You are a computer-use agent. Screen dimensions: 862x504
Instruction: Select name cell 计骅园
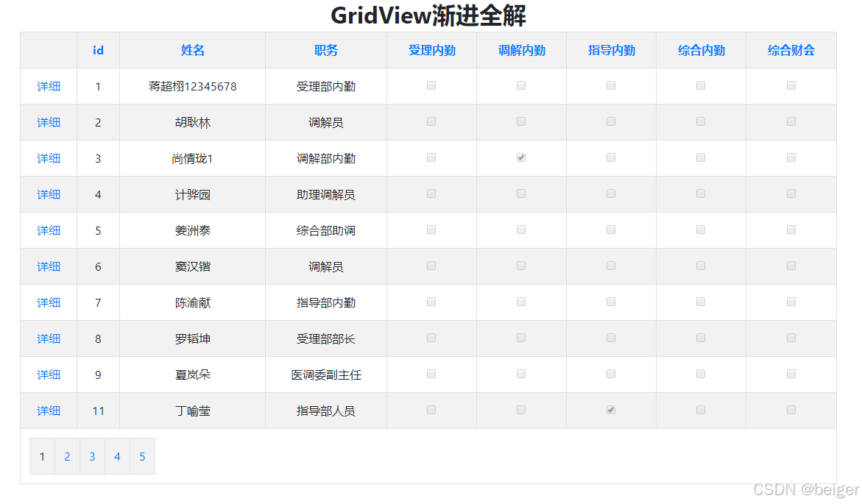192,194
